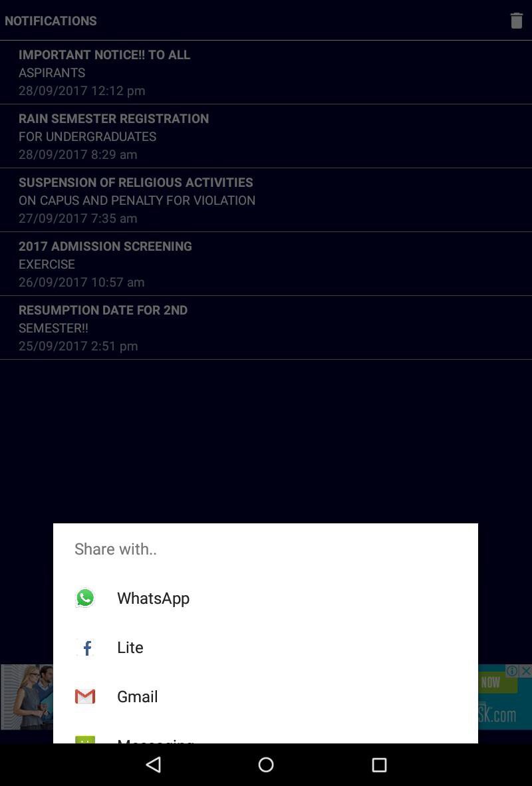The width and height of the screenshot is (532, 786).
Task: Choose Gmail in share list
Action: 138,696
